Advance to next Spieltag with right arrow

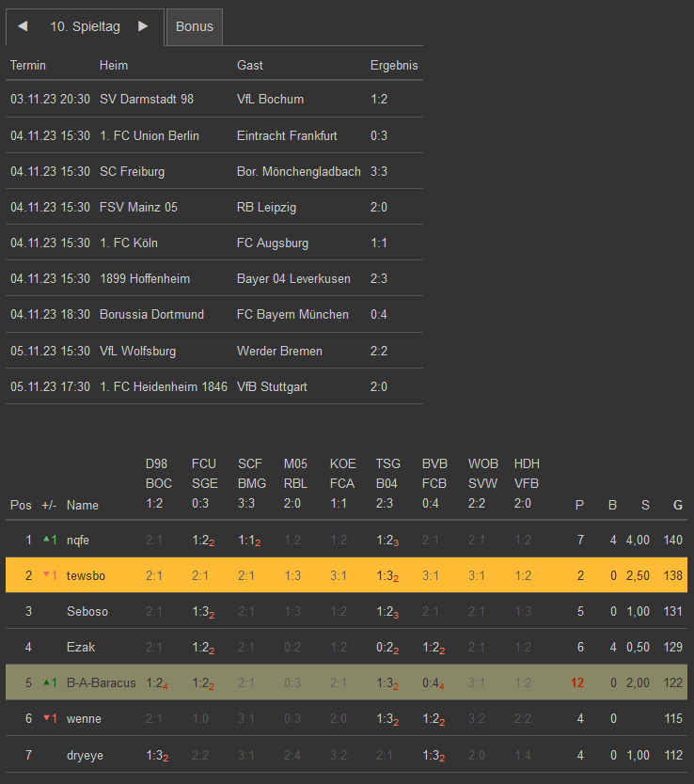(143, 26)
